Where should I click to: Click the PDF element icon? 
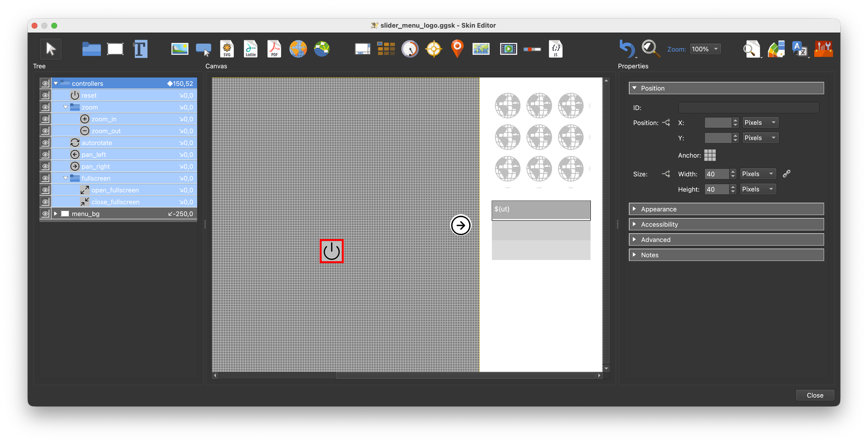(274, 49)
